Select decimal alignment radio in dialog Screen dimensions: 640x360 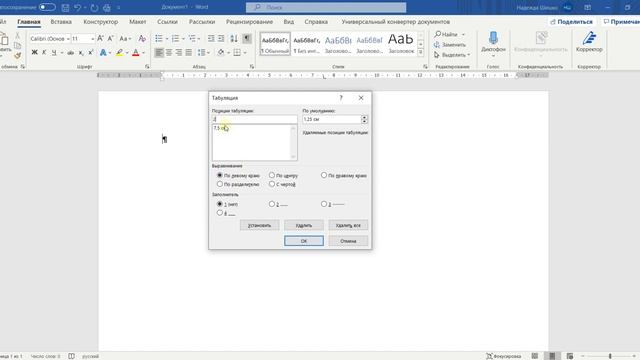(220, 184)
